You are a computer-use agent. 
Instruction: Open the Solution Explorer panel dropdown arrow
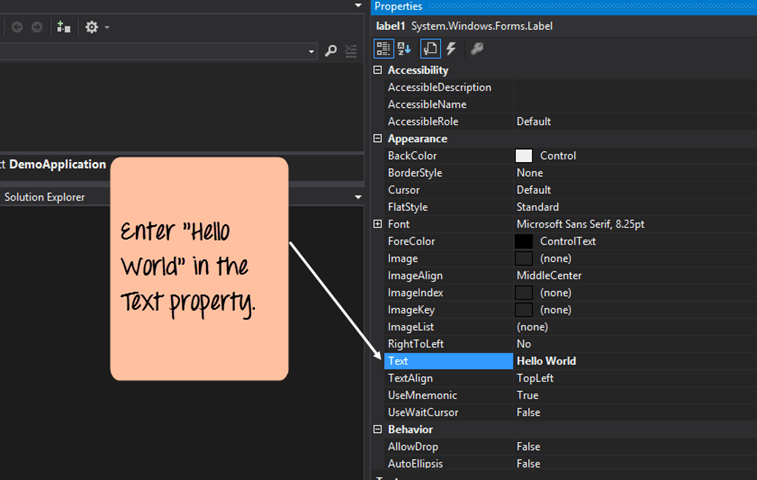[x=357, y=197]
